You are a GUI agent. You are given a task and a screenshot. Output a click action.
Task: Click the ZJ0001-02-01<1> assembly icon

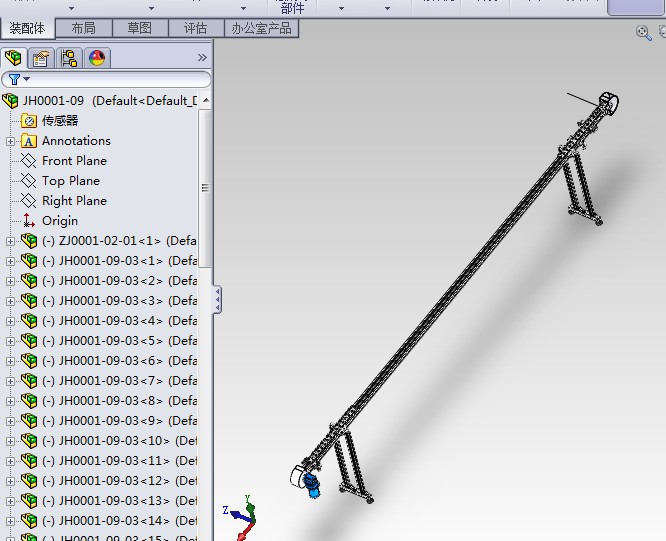tap(29, 241)
